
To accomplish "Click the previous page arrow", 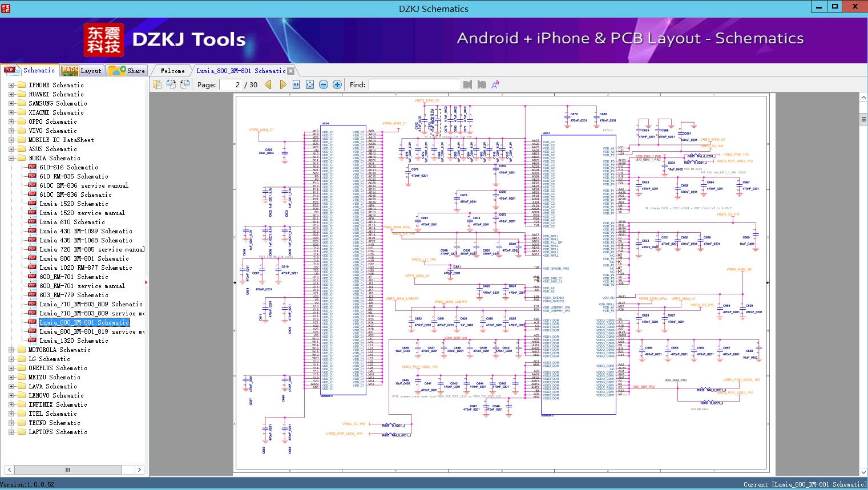I will 268,84.
